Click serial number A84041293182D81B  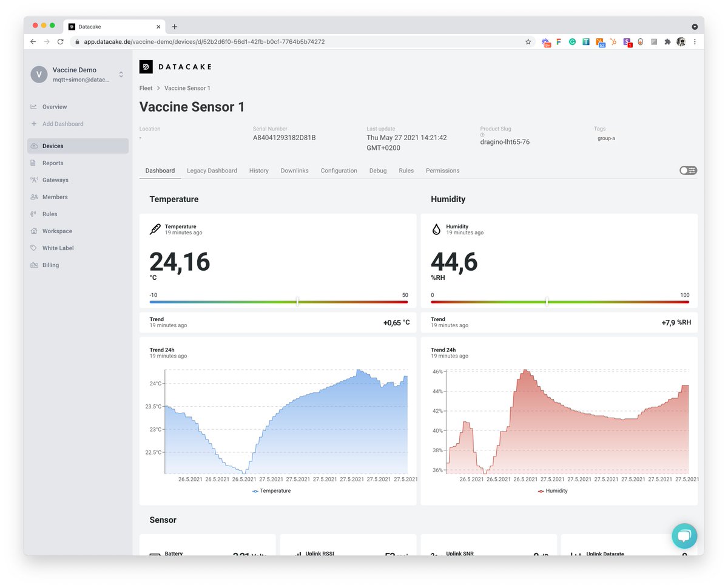[x=285, y=138]
